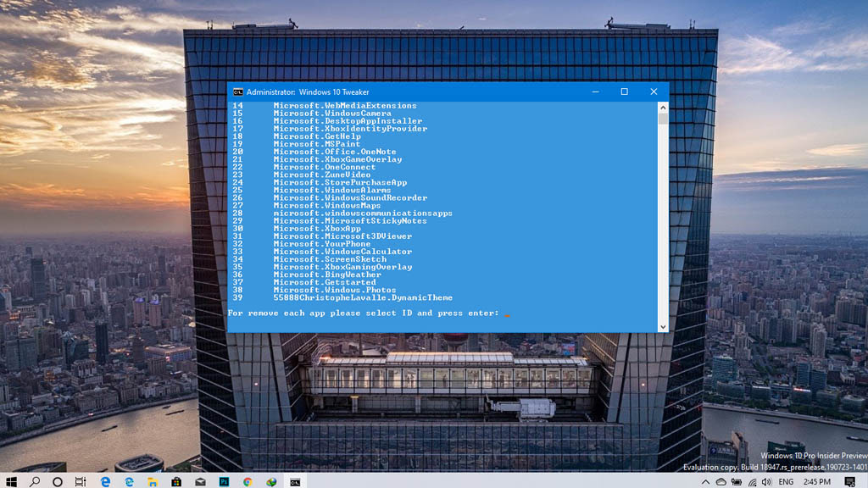Open battery status tray icon
Viewport: 868px width, 488px height.
coord(737,482)
